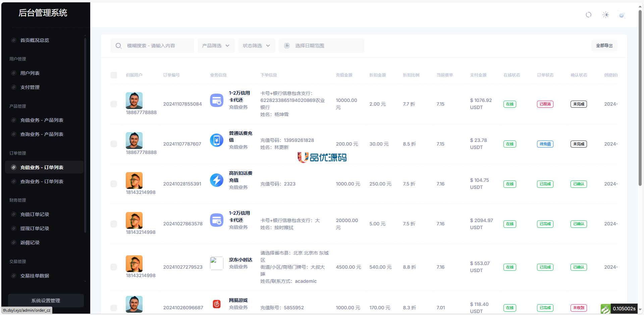Click the 网易游戏 red game icon
This screenshot has height=315, width=644.
point(217,304)
